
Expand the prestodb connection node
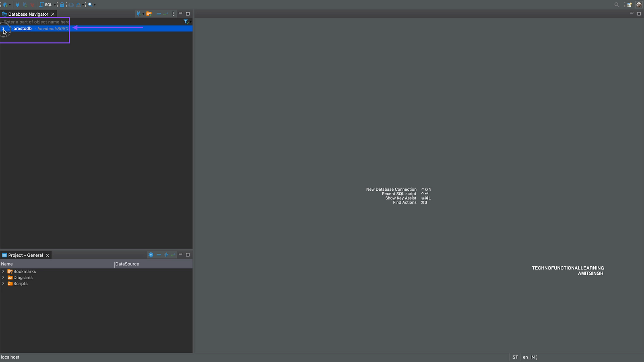pos(3,29)
